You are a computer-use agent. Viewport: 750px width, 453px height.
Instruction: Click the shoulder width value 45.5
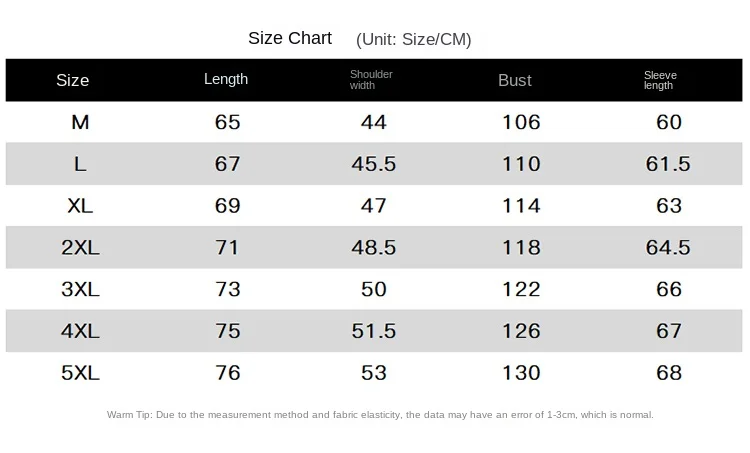pyautogui.click(x=374, y=164)
